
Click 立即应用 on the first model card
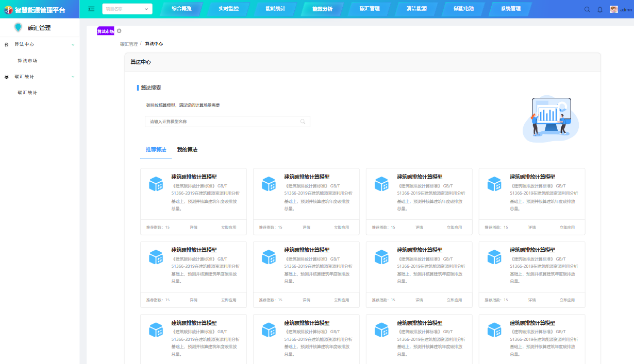click(228, 227)
